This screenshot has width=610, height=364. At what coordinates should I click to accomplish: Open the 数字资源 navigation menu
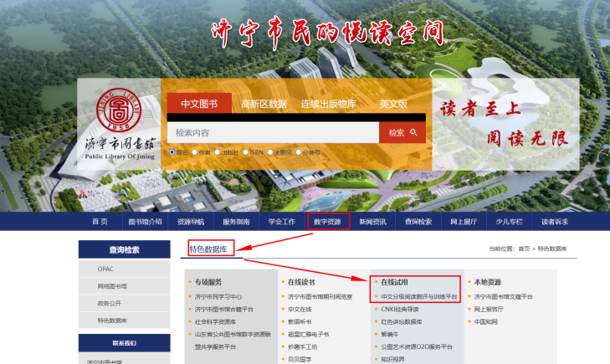[x=326, y=222]
